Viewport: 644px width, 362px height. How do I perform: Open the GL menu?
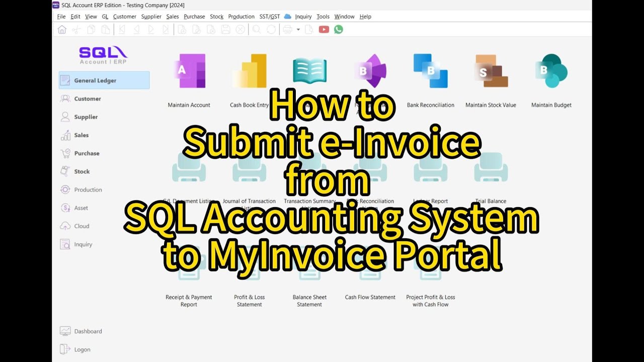coord(105,17)
